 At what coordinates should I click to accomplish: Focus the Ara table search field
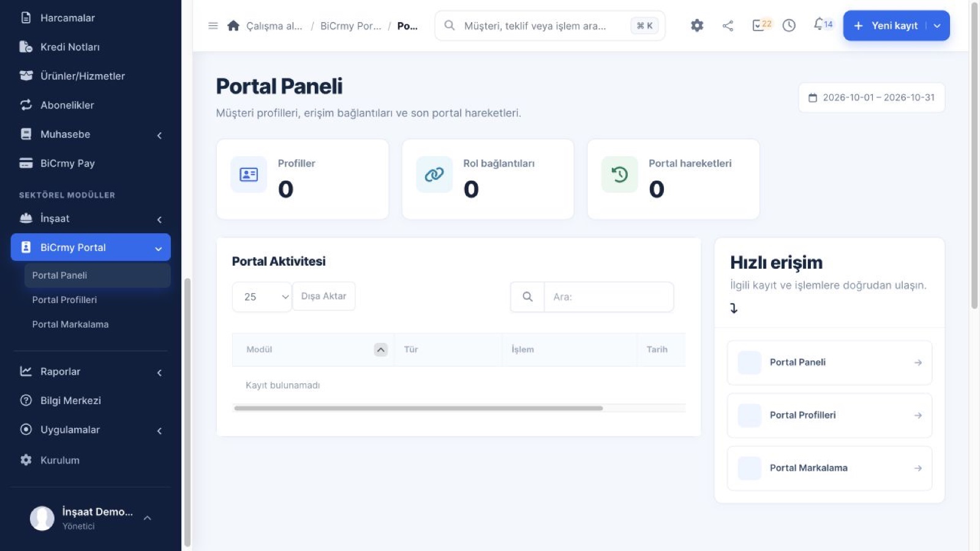(x=609, y=297)
